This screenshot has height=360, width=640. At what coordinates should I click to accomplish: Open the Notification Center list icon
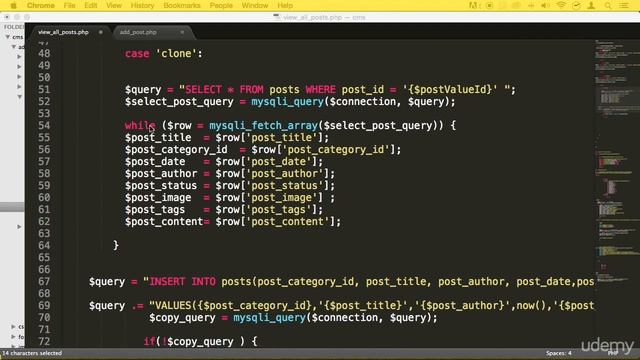(x=624, y=5)
